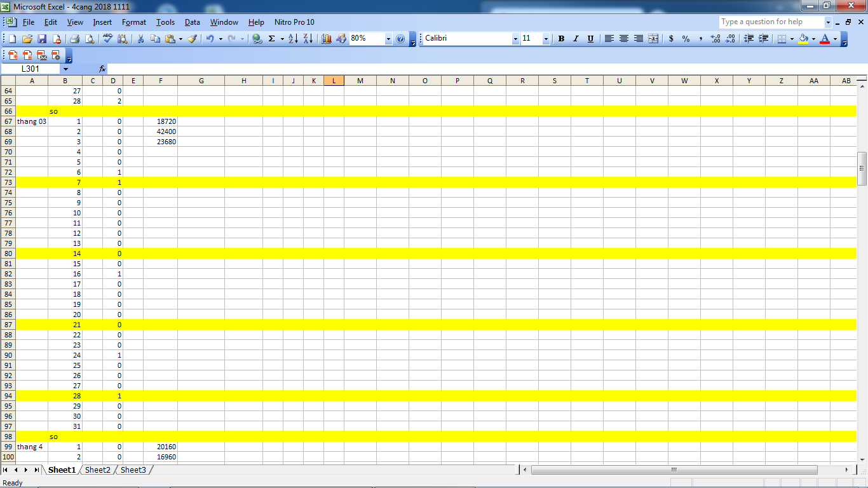This screenshot has height=488, width=868.
Task: Switch to the Sheet2 tab
Action: (98, 470)
